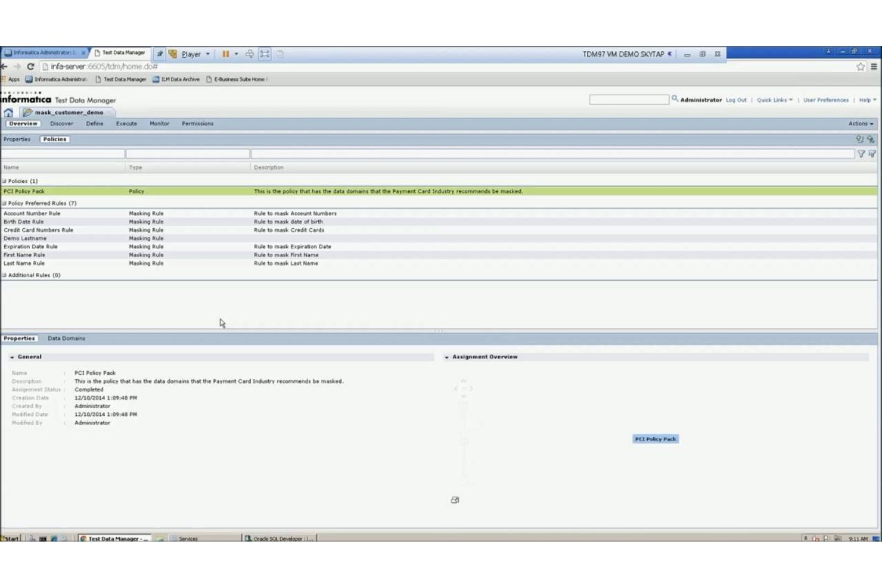Click the send Ctrl+Alt+Del icon in the Player bar

pos(250,54)
